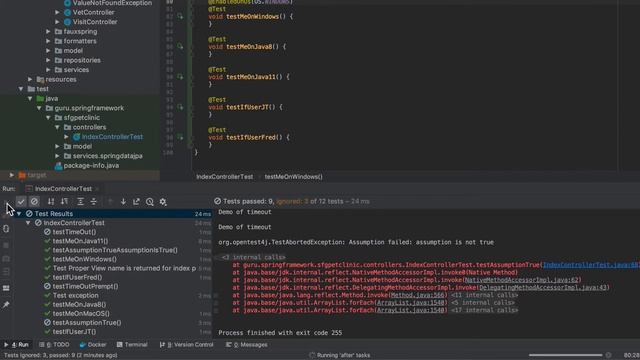Click the background task progress bar

(x=565, y=355)
